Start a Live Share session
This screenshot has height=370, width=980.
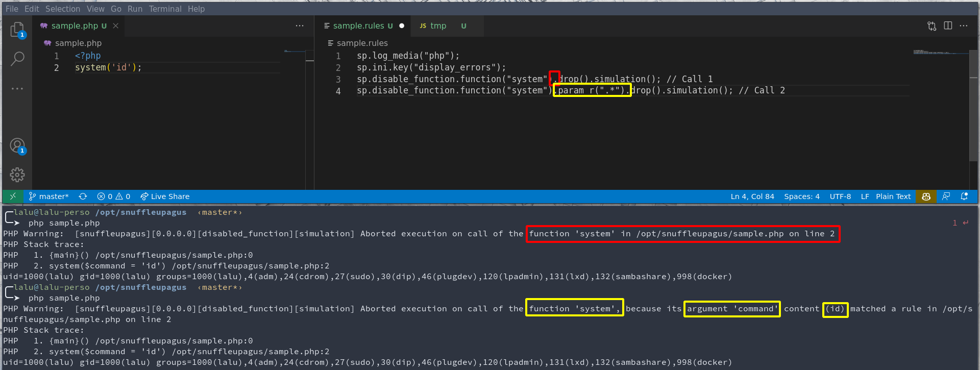click(x=165, y=196)
